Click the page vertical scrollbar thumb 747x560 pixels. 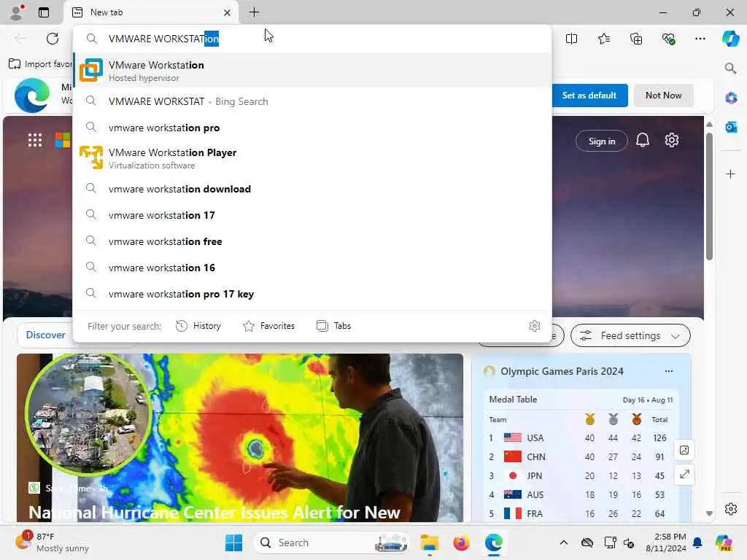[x=709, y=196]
